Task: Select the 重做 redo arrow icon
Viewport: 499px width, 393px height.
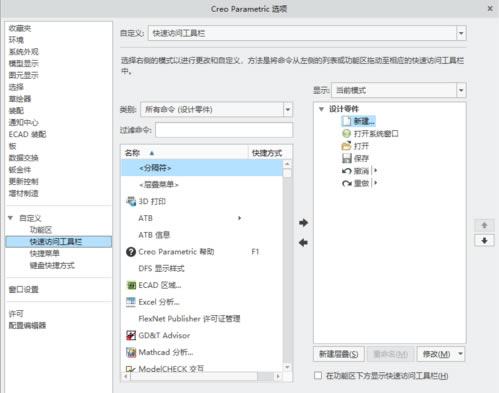Action: coord(347,183)
